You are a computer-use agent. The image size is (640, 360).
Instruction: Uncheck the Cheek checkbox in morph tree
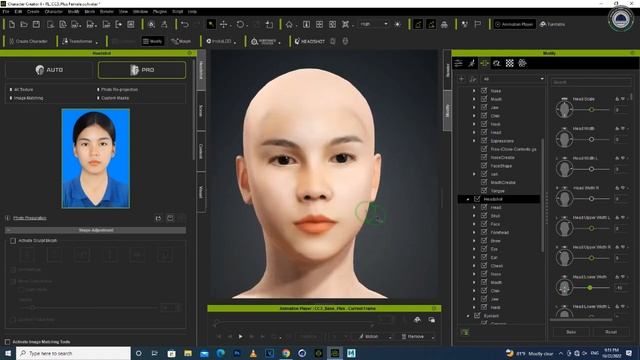click(484, 265)
